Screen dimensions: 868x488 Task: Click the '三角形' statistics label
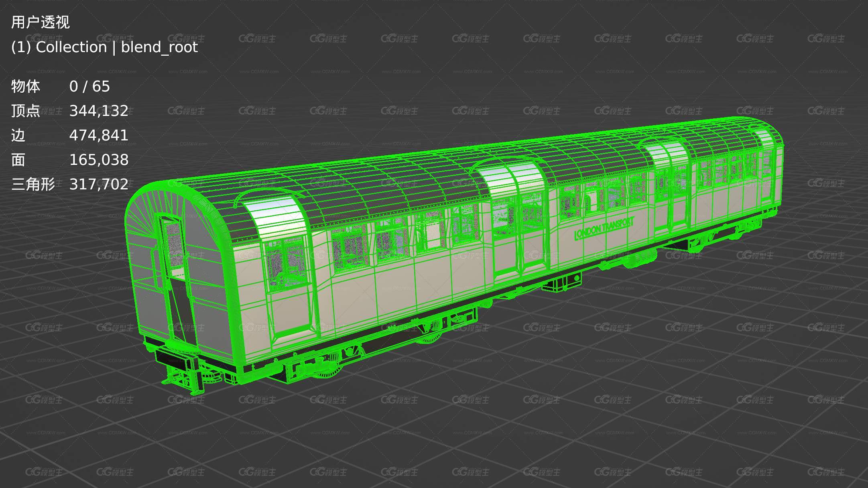pyautogui.click(x=33, y=184)
